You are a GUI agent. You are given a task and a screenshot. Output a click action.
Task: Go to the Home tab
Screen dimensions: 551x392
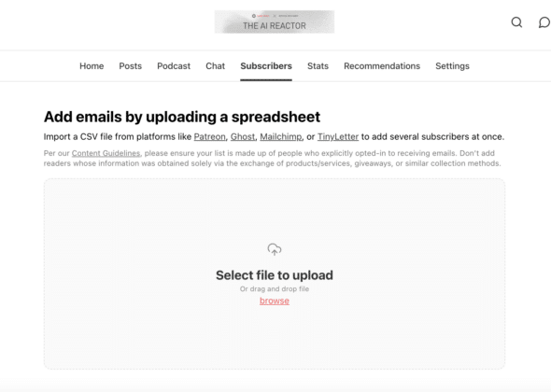point(92,66)
